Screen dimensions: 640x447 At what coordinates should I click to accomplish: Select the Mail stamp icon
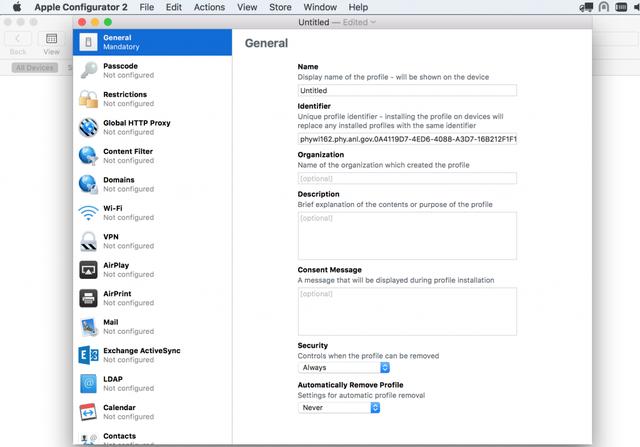click(x=89, y=327)
